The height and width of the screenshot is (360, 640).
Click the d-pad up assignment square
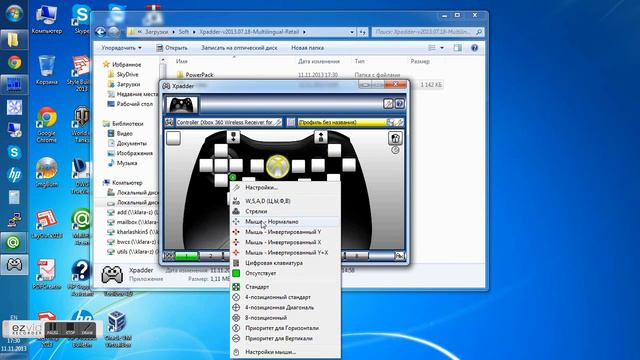[221, 151]
